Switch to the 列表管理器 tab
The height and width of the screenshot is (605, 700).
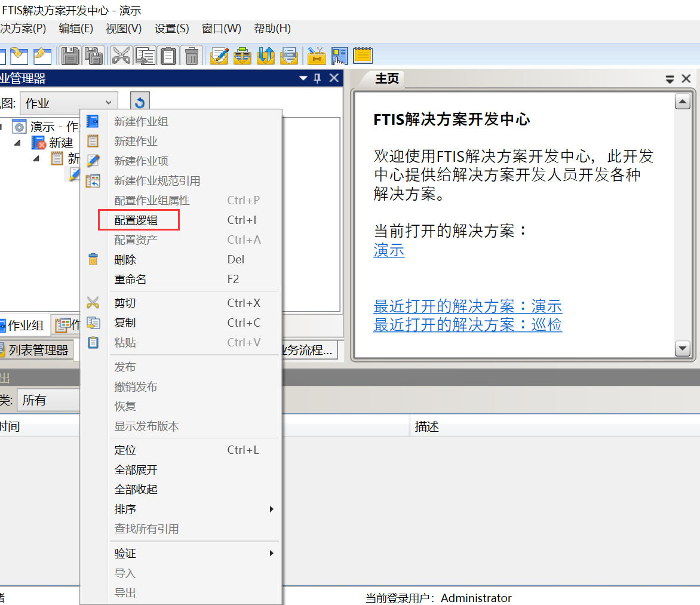point(37,351)
